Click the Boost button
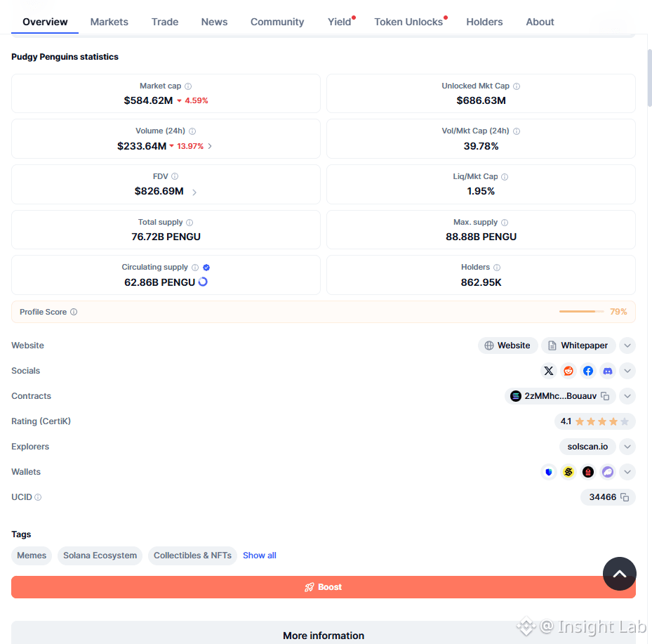652x644 pixels. click(324, 587)
